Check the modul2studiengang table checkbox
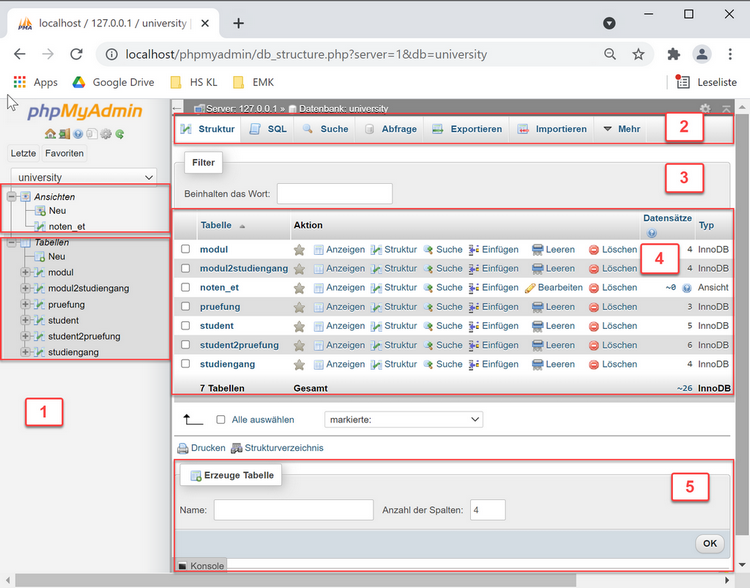 [186, 268]
